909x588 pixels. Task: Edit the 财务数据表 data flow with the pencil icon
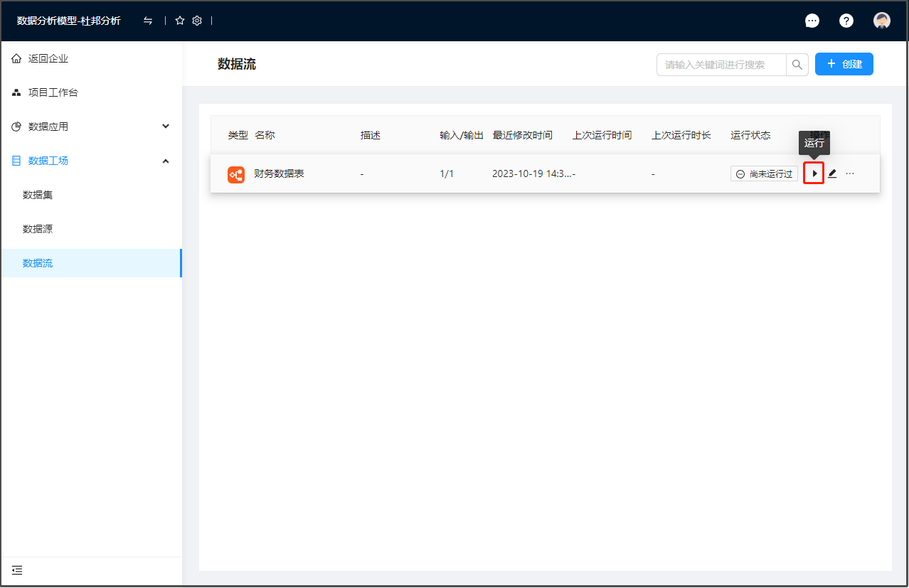[832, 173]
